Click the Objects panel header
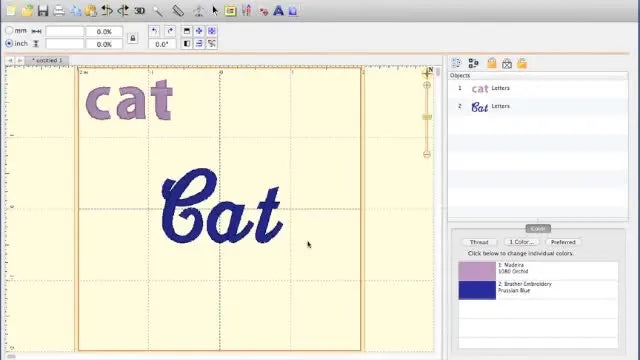 (538, 76)
